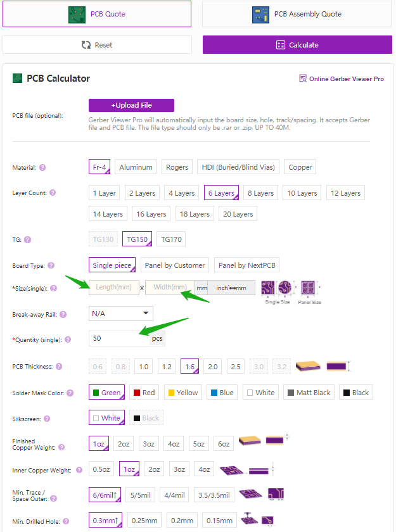Open the PCB Quote tab
The height and width of the screenshot is (532, 396).
point(97,14)
